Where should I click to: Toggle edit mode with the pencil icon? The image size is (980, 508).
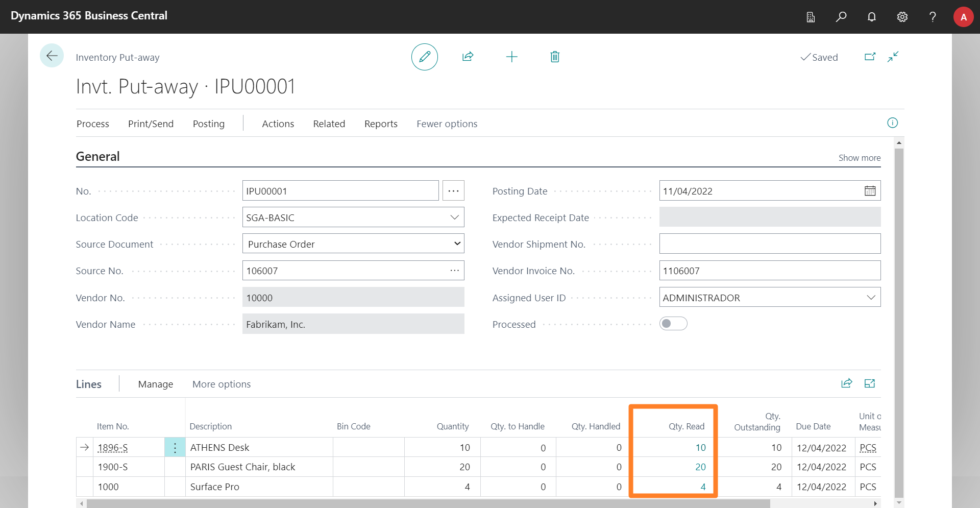pos(425,57)
